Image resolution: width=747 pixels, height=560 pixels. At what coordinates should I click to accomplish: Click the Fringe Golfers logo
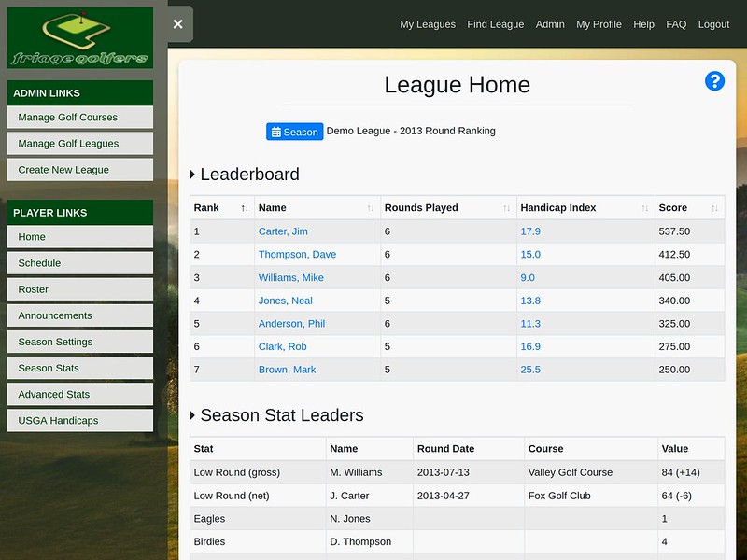click(79, 37)
